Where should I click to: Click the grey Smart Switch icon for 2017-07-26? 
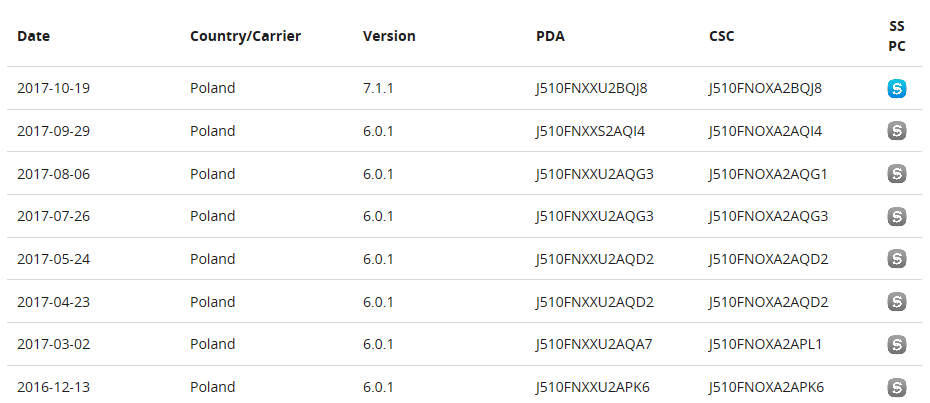[x=897, y=217]
